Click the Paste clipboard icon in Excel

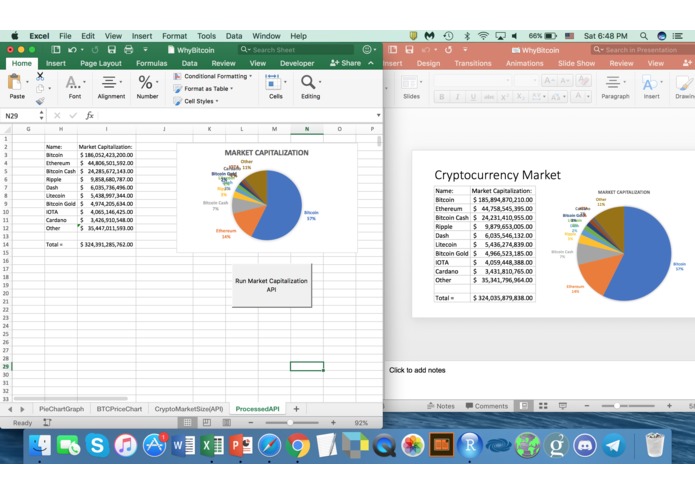click(15, 83)
